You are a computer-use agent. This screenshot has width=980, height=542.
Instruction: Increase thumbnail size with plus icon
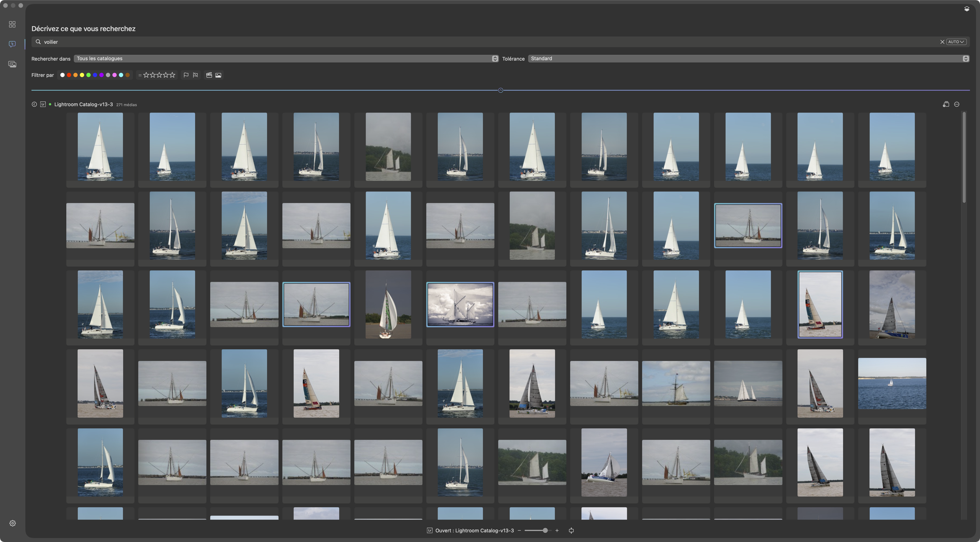click(557, 531)
